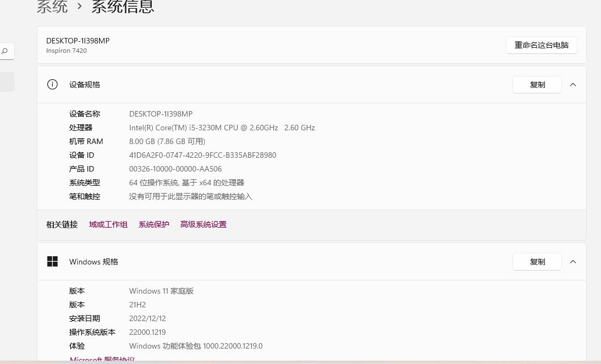Go back to 系统 breadcrumb

pos(52,7)
